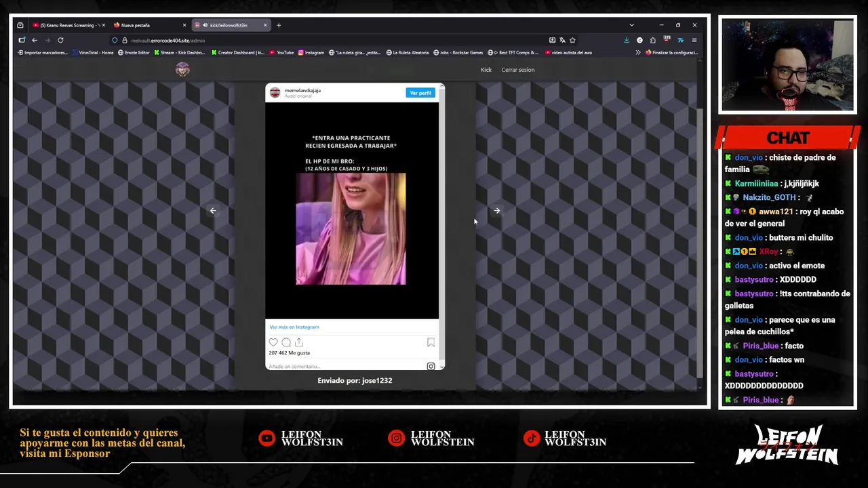The width and height of the screenshot is (868, 488).
Task: Go forward in browser history
Action: [x=47, y=40]
